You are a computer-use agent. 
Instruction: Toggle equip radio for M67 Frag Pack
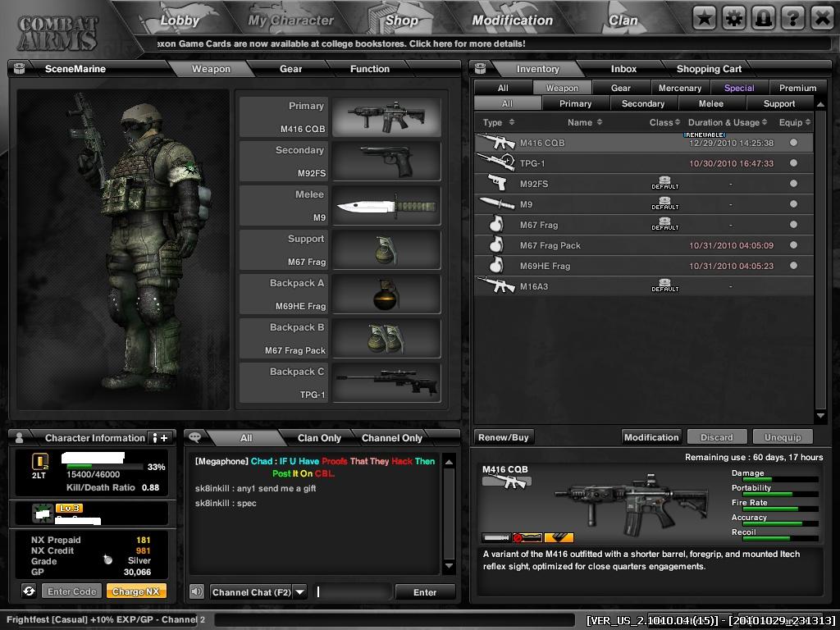point(793,244)
